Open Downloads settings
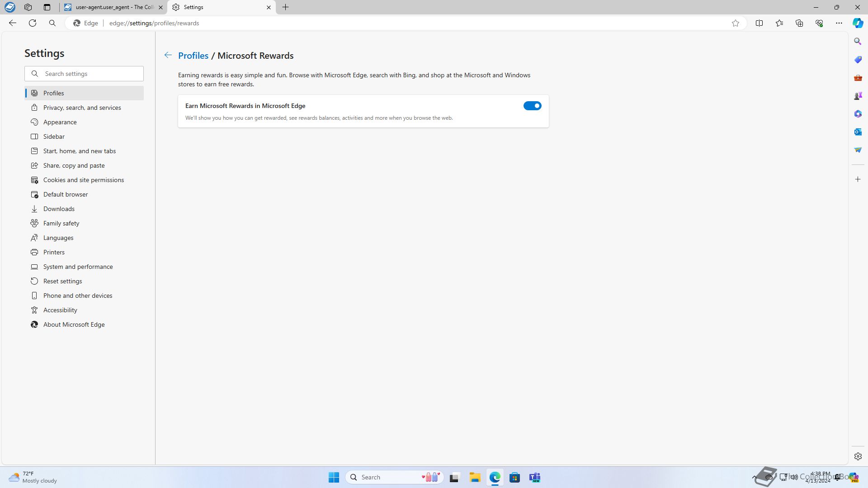 coord(84,209)
